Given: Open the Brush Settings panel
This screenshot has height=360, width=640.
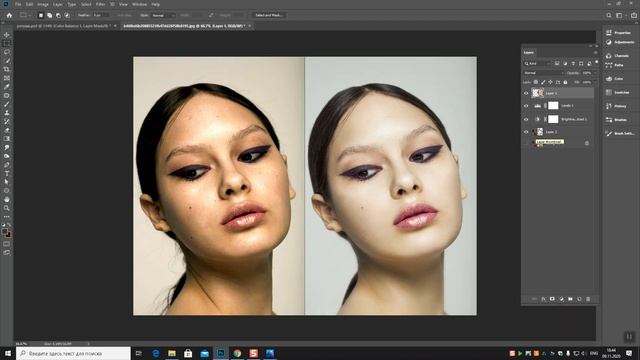Looking at the screenshot, I should tap(619, 133).
